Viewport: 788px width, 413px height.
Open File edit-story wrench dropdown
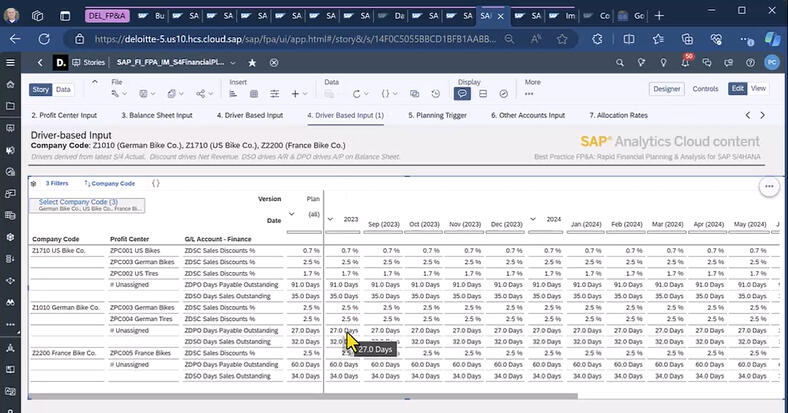tap(119, 94)
